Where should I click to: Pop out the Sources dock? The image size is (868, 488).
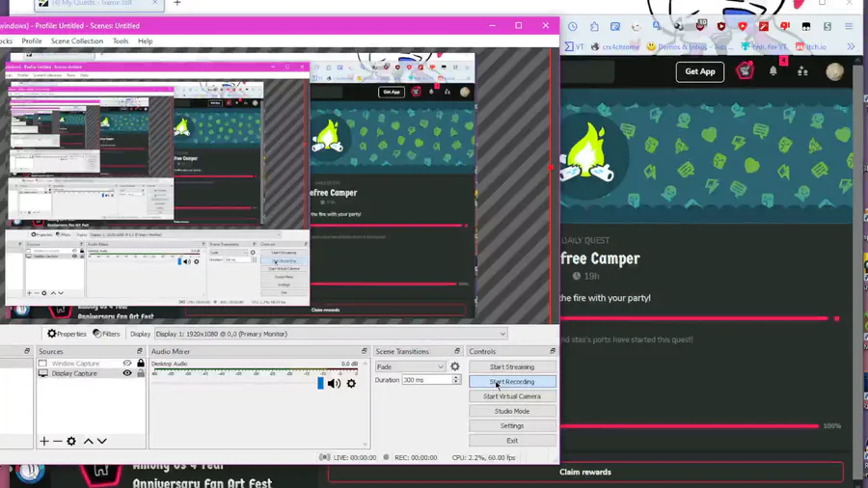click(x=140, y=351)
